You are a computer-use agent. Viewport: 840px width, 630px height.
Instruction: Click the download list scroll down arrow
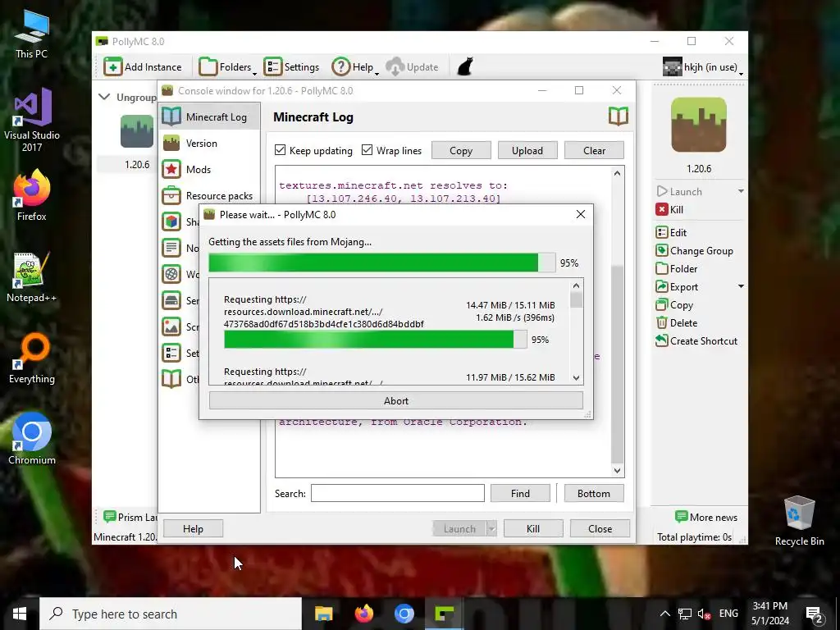pos(576,377)
